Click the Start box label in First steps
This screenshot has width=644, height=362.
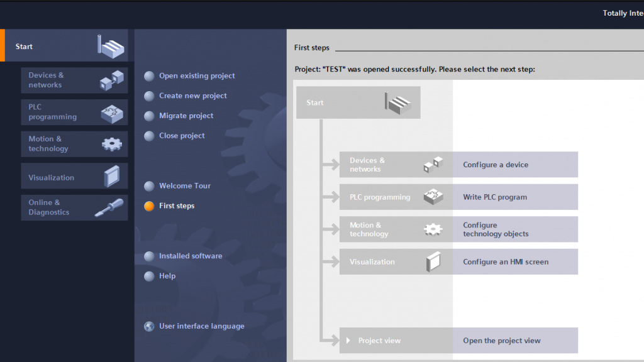314,102
